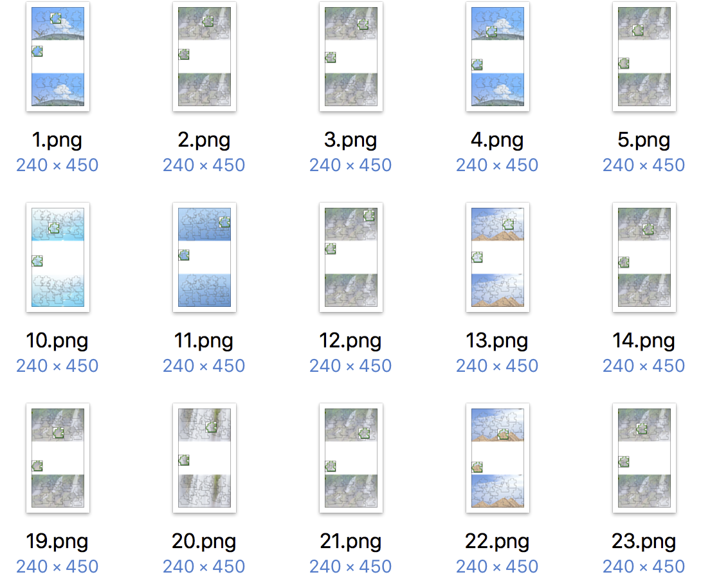Click the 240 × 450 dimensions under 14.png
Image resolution: width=710 pixels, height=588 pixels.
(644, 366)
